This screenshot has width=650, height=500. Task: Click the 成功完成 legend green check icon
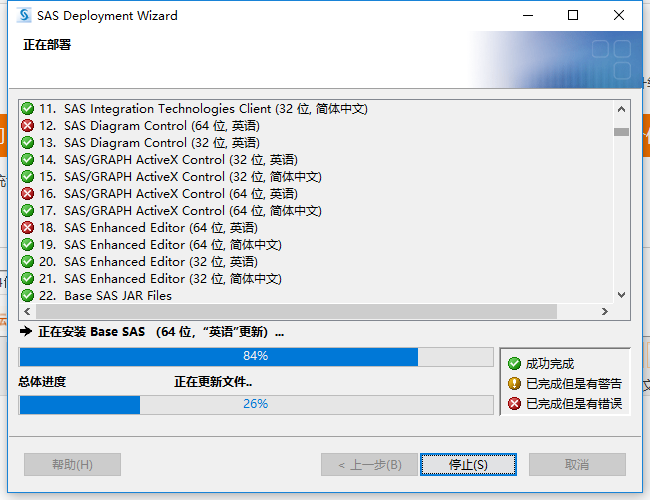tap(514, 364)
